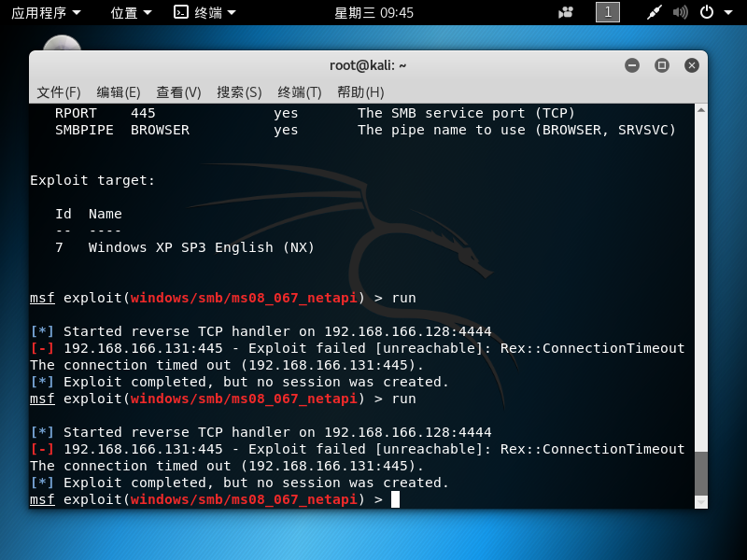This screenshot has width=747, height=560.
Task: Click the volume speaker icon
Action: click(681, 12)
